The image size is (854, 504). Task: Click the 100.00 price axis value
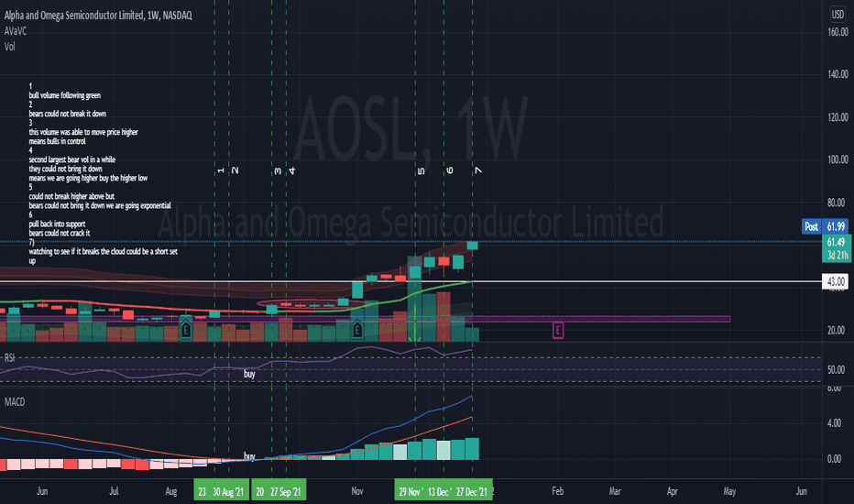click(838, 159)
